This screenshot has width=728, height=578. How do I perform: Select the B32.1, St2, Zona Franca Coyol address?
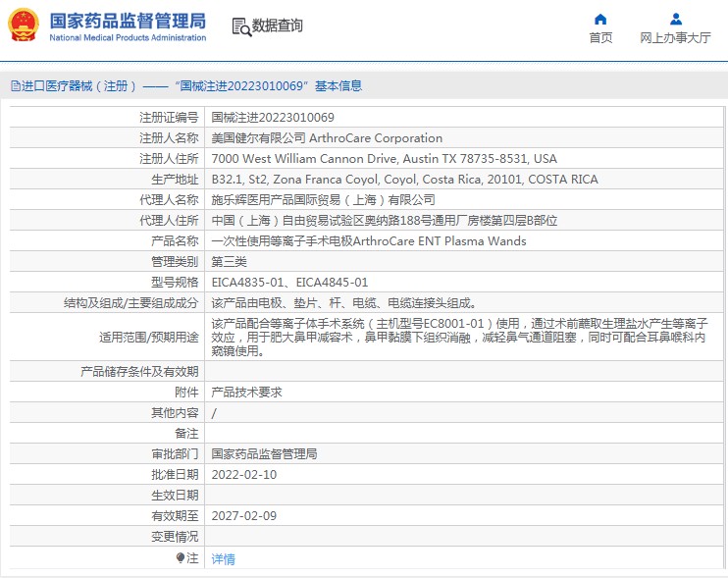click(x=404, y=180)
